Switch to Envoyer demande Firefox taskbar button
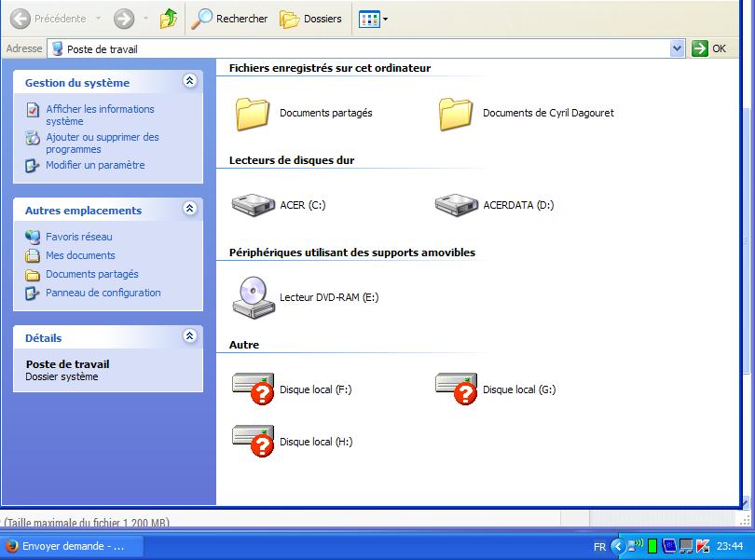Screen dimensions: 755x560 pyautogui.click(x=73, y=546)
